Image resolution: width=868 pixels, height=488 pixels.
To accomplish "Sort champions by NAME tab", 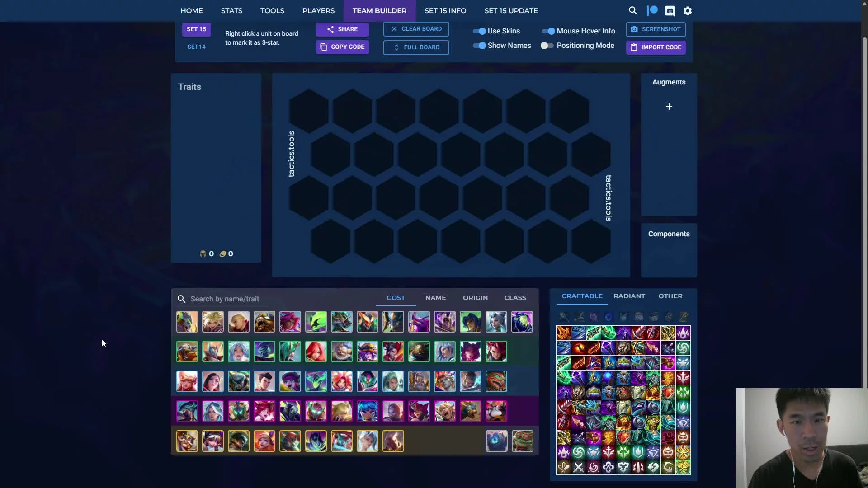I will point(436,298).
